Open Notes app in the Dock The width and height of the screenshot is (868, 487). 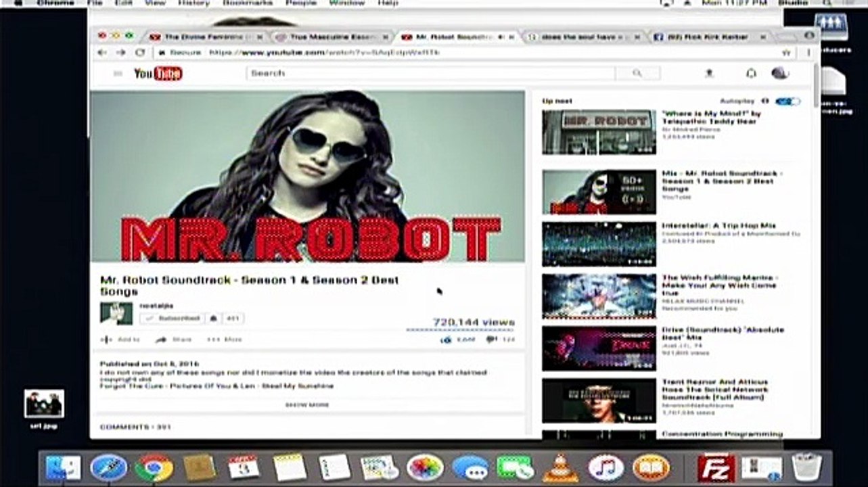(290, 467)
